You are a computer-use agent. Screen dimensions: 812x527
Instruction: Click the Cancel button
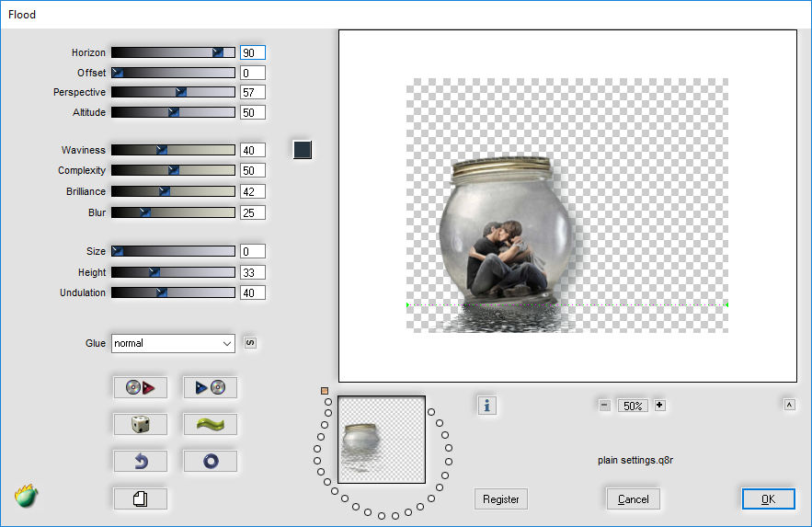point(633,499)
